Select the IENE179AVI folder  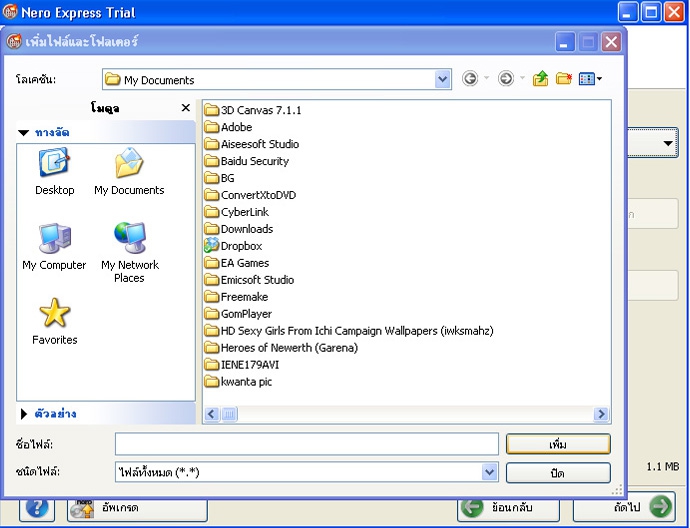point(242,364)
